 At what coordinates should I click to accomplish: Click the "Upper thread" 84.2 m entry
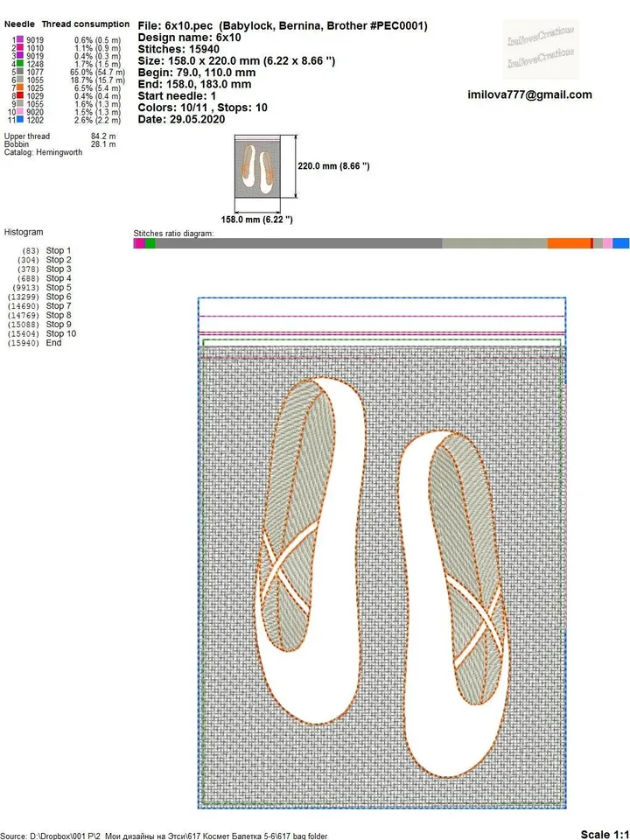click(60, 136)
